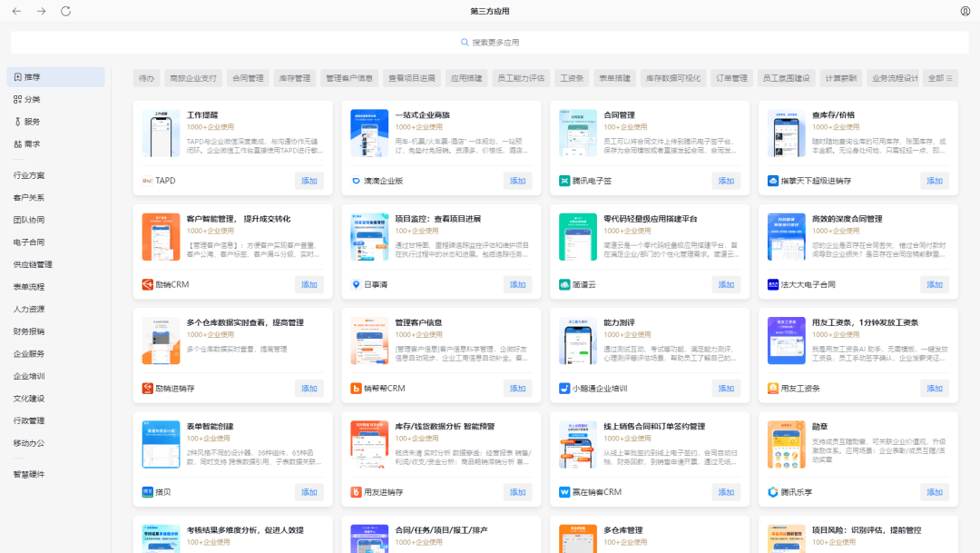Open the 人力资源 category
The height and width of the screenshot is (553, 980).
(x=29, y=310)
